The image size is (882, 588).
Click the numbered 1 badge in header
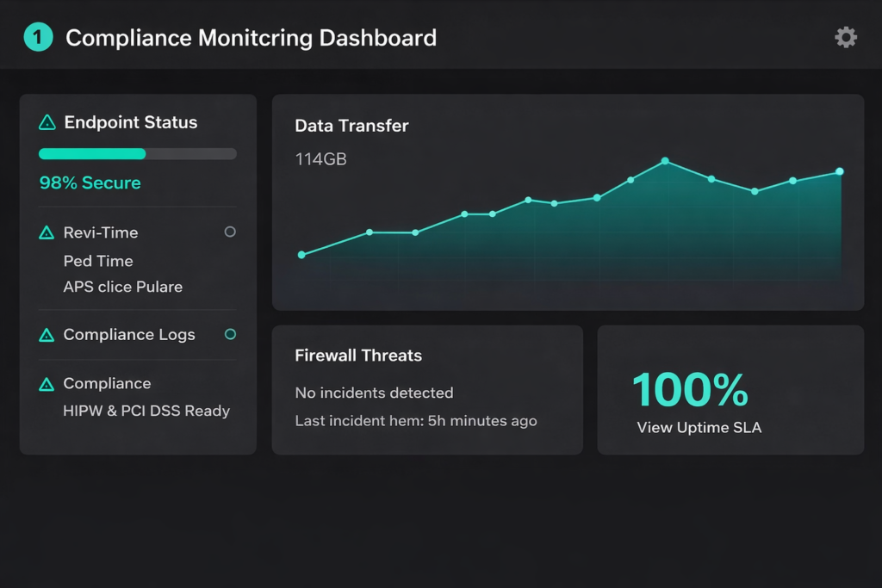point(38,37)
